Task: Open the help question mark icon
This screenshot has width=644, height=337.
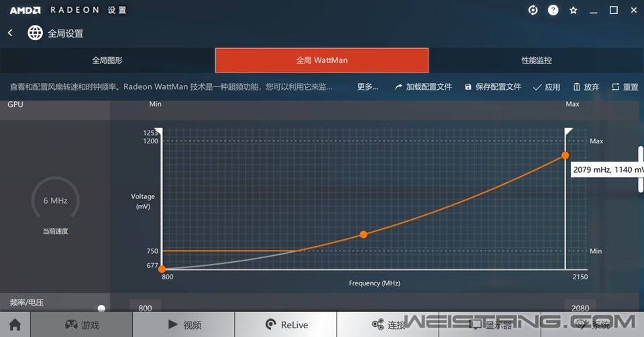Action: coord(553,10)
